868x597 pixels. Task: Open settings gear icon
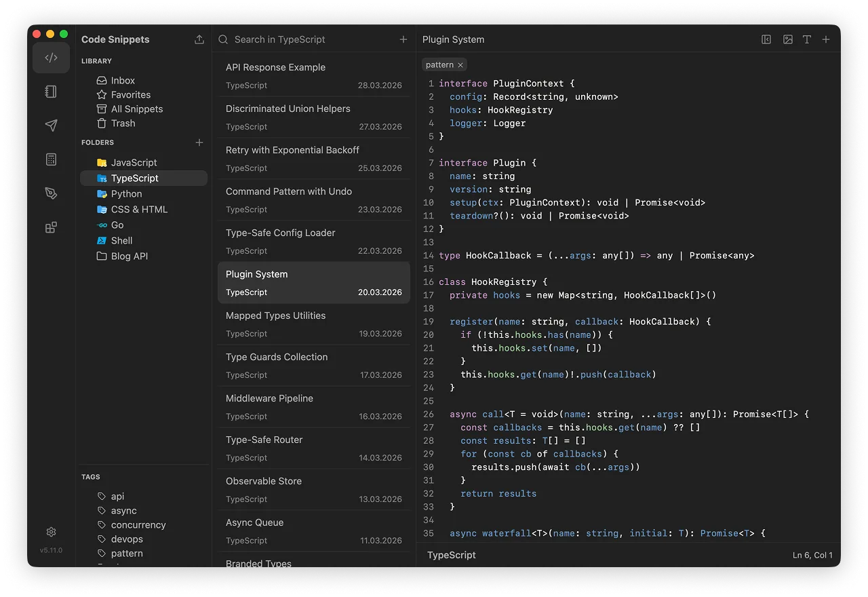click(51, 532)
